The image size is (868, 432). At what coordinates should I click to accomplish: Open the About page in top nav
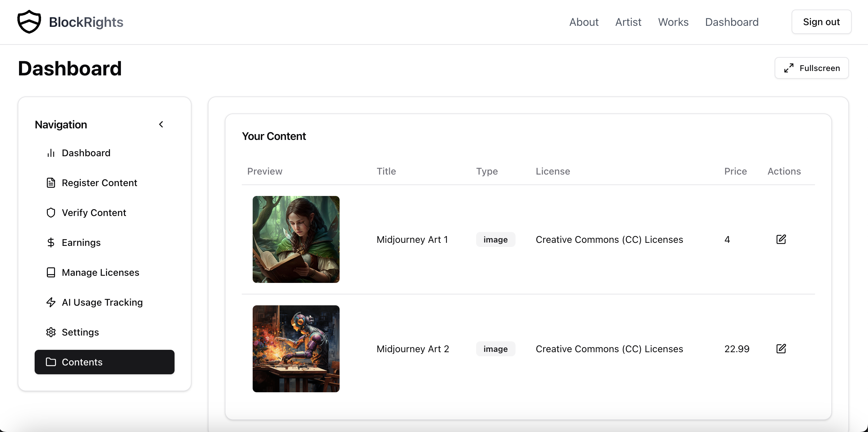tap(584, 22)
